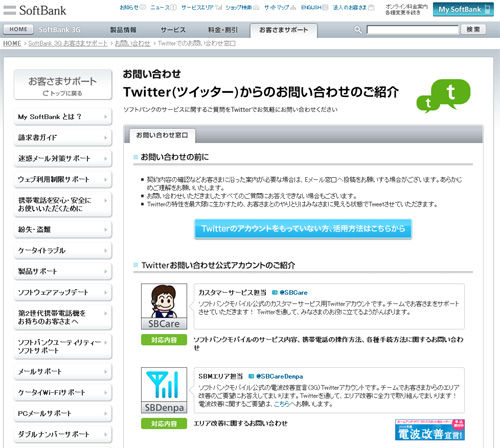Open the @SBCare Twitter link

point(293,292)
